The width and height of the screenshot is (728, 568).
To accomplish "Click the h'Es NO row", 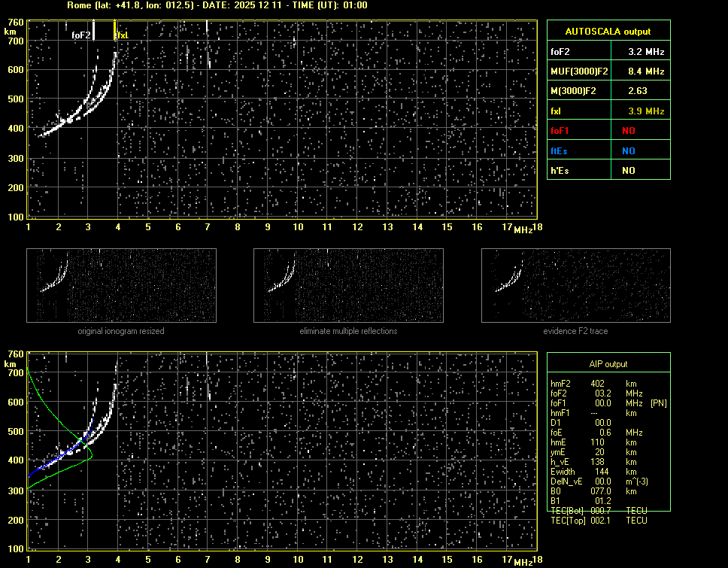I will (x=608, y=171).
